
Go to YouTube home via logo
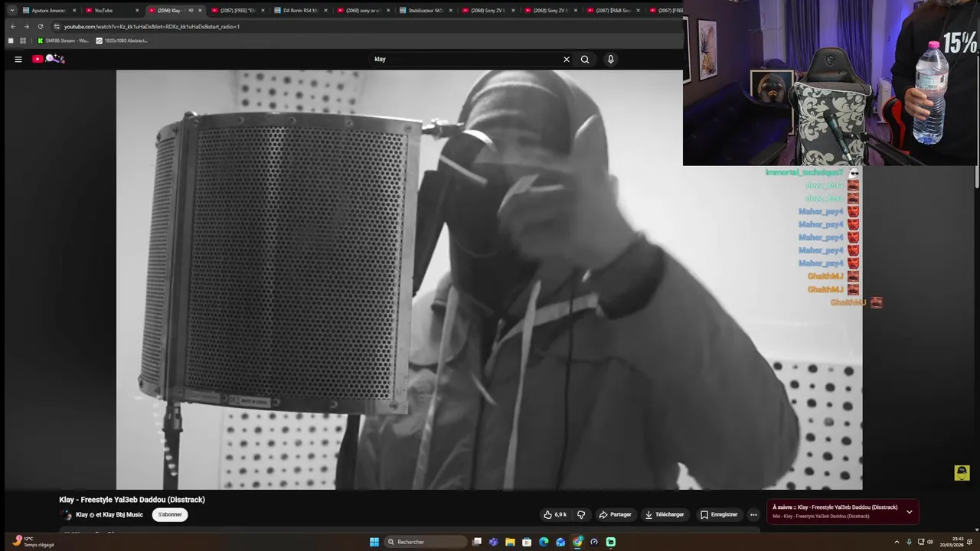pyautogui.click(x=48, y=59)
